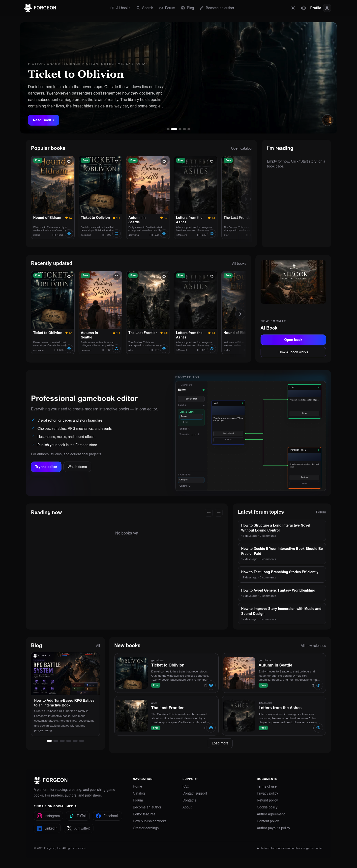This screenshot has width=357, height=868.
Task: Select the third hero carousel indicator dot
Action: pyautogui.click(x=180, y=129)
